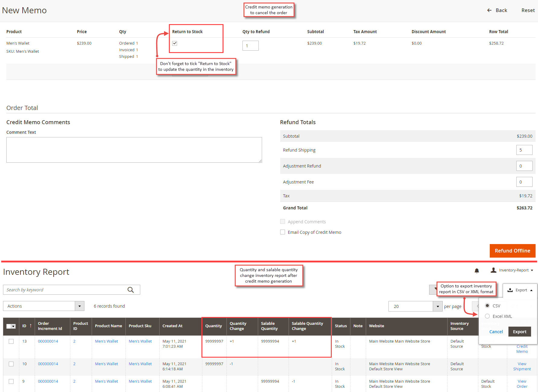Open order 000000014 link
The height and width of the screenshot is (392, 538).
coord(48,341)
